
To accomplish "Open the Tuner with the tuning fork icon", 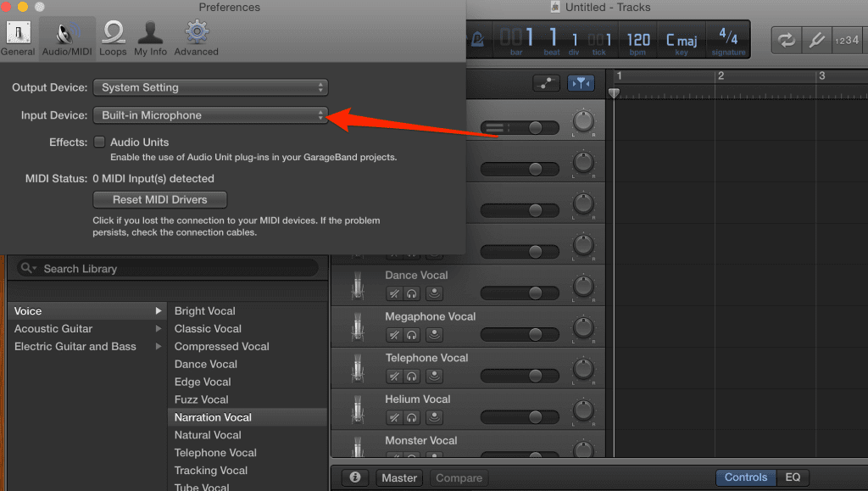I will click(816, 41).
